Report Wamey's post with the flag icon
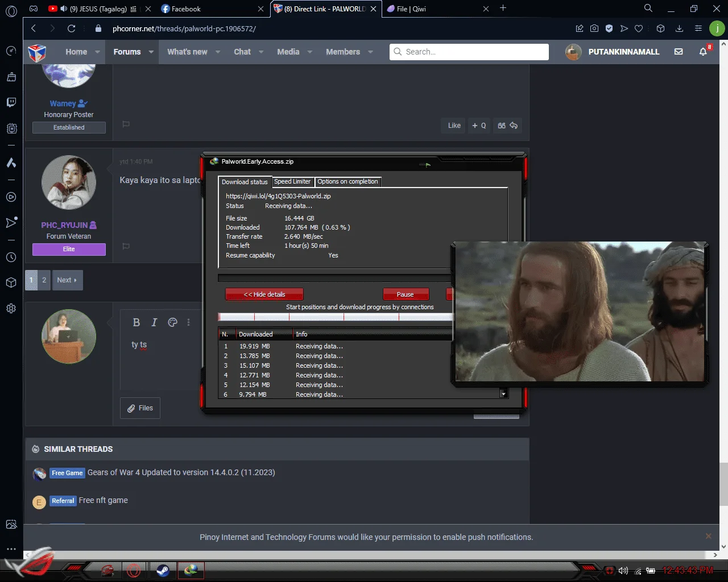Image resolution: width=728 pixels, height=582 pixels. [126, 124]
